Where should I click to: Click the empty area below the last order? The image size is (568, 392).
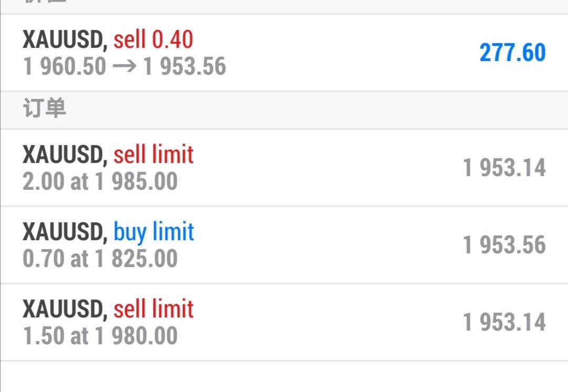(x=284, y=376)
